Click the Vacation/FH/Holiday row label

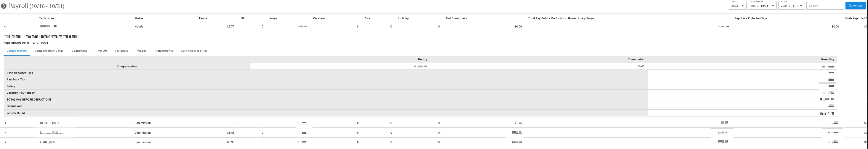pyautogui.click(x=21, y=93)
